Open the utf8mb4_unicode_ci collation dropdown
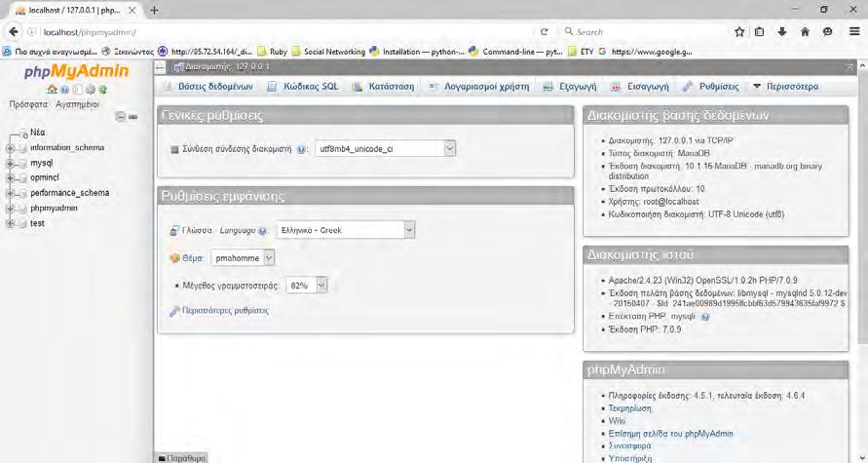This screenshot has width=868, height=463. [385, 148]
